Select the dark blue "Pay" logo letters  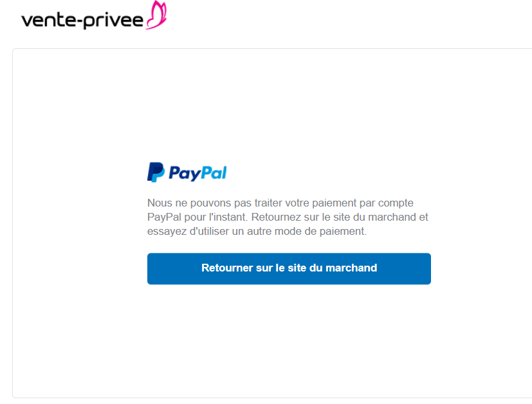[185, 174]
